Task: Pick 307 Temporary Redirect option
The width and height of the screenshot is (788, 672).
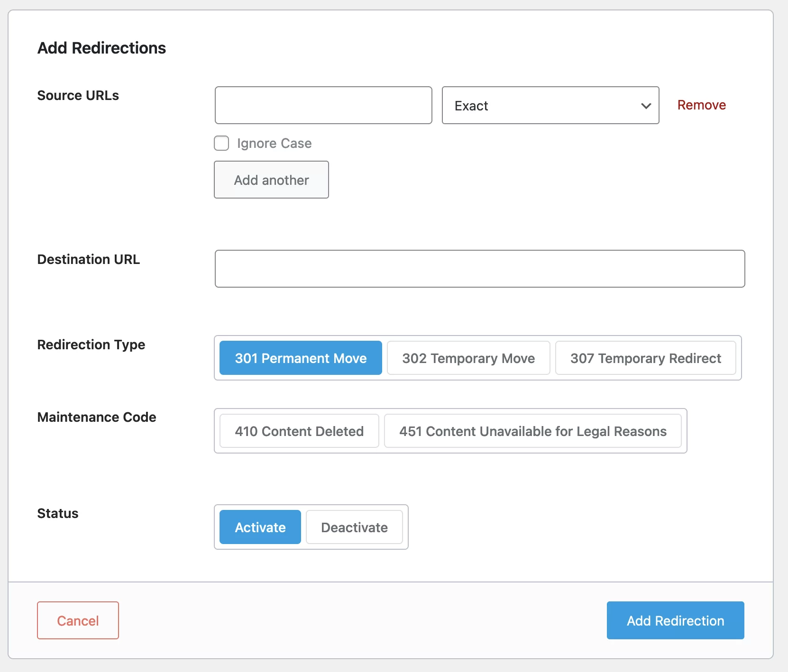Action: coord(645,358)
